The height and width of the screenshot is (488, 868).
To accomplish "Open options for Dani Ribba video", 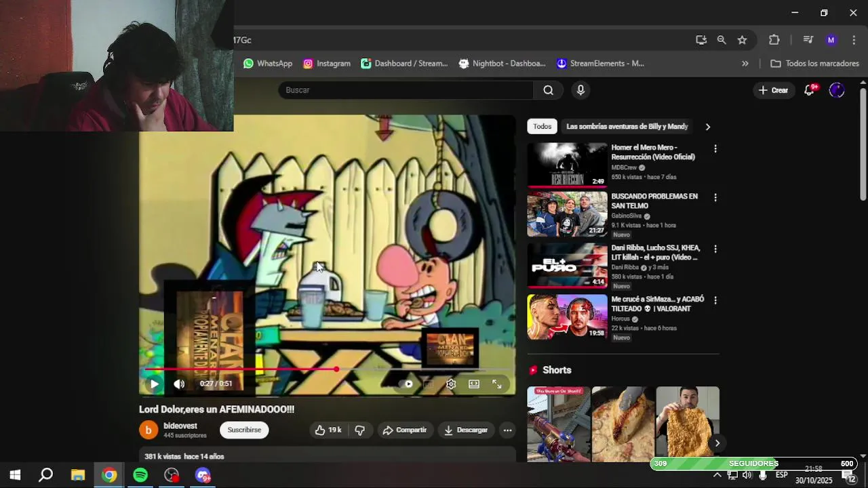I will click(x=715, y=249).
